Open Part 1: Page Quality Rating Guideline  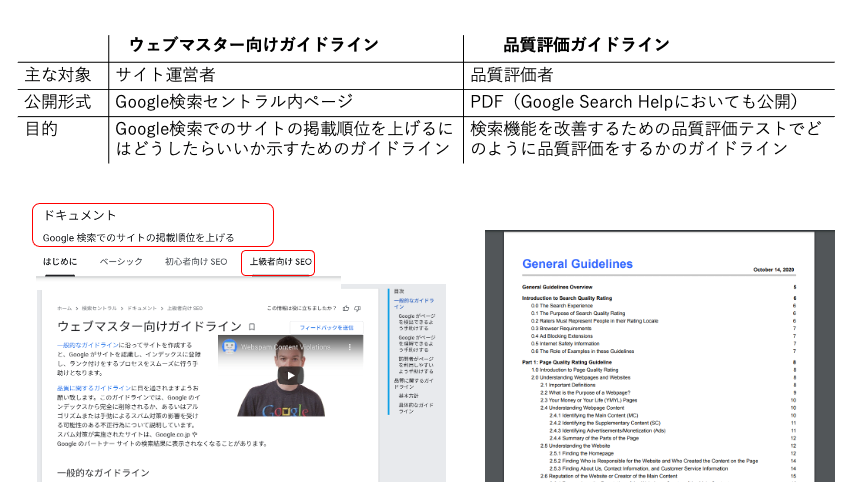coord(567,362)
